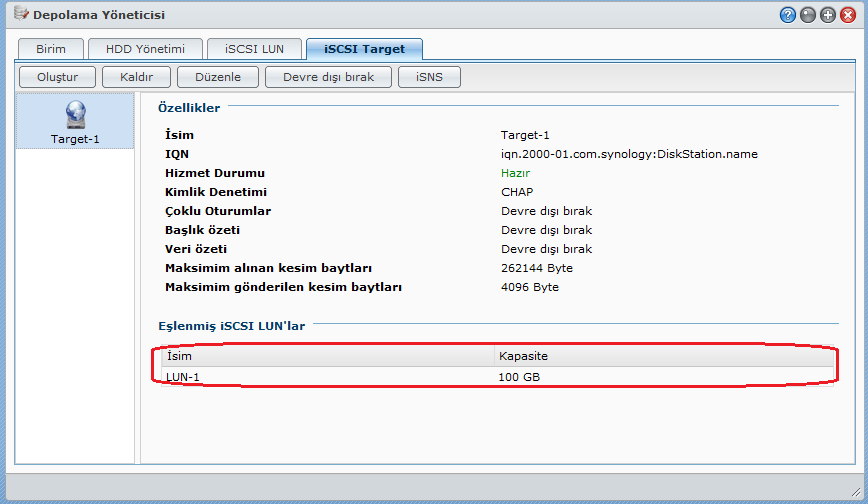Click the Devre dışı bırak toolbar button
The width and height of the screenshot is (868, 504).
328,77
